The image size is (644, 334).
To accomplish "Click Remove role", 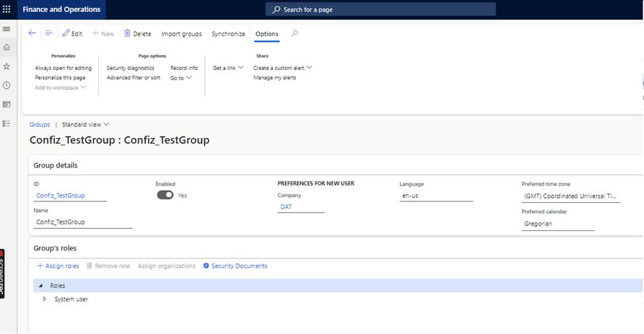I will point(108,266).
